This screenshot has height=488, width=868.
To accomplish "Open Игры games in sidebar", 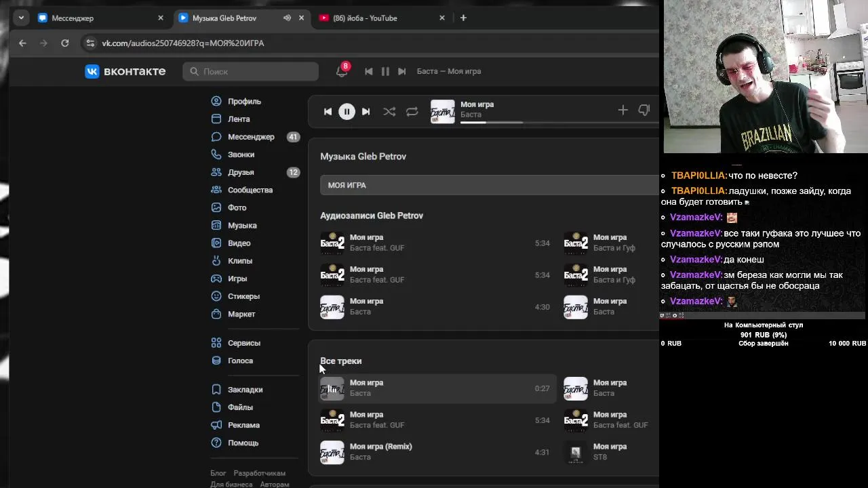I will (237, 279).
